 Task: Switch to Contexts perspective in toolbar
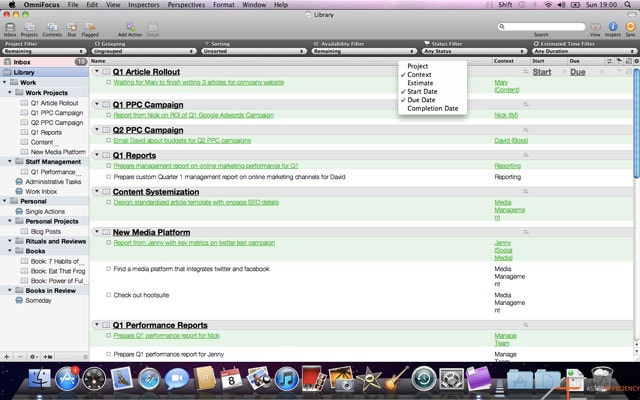52,28
